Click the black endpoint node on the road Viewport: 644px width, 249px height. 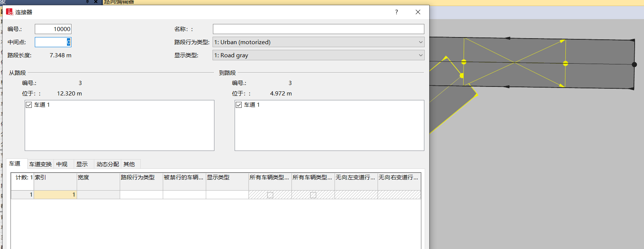tap(634, 64)
